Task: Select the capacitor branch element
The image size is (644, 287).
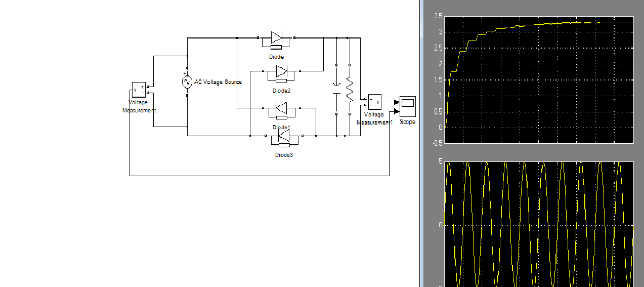Action: tap(336, 89)
